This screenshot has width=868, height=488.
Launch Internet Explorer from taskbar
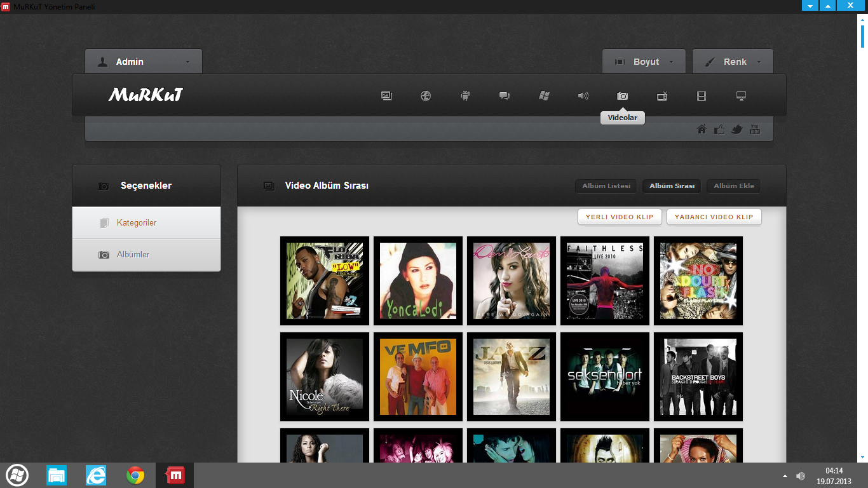(96, 475)
